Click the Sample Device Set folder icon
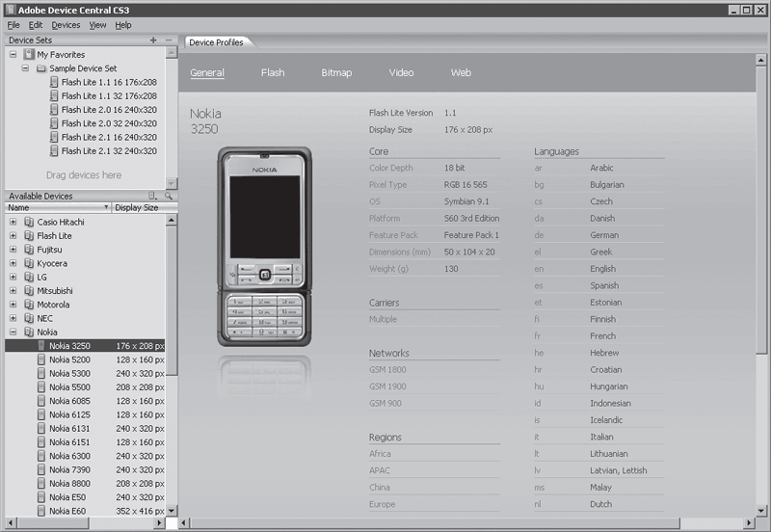Viewport: 771px width, 532px height. click(x=41, y=68)
